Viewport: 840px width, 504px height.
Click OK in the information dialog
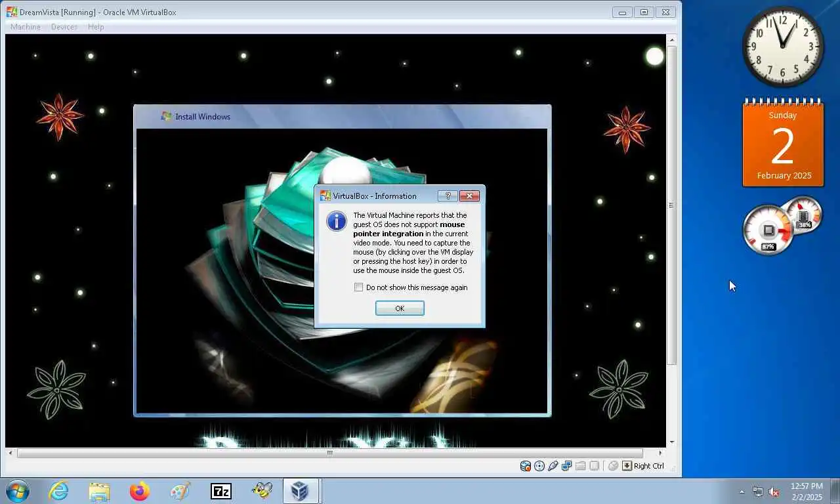coord(400,308)
